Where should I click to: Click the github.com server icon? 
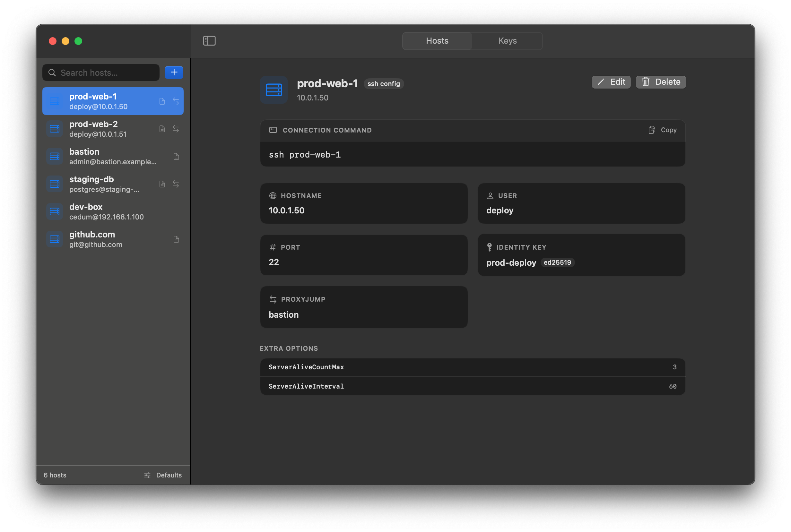coord(55,239)
